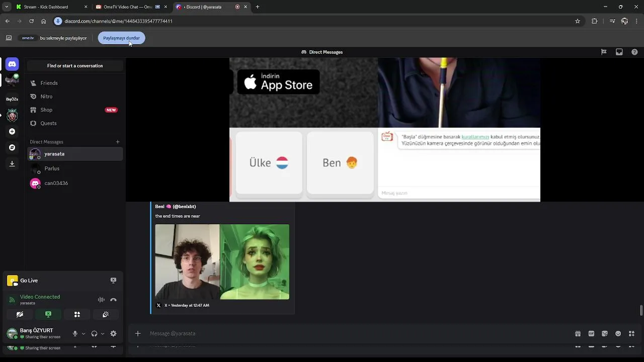Open Quests in sidebar
Screen dimensions: 644x362
click(75, 123)
